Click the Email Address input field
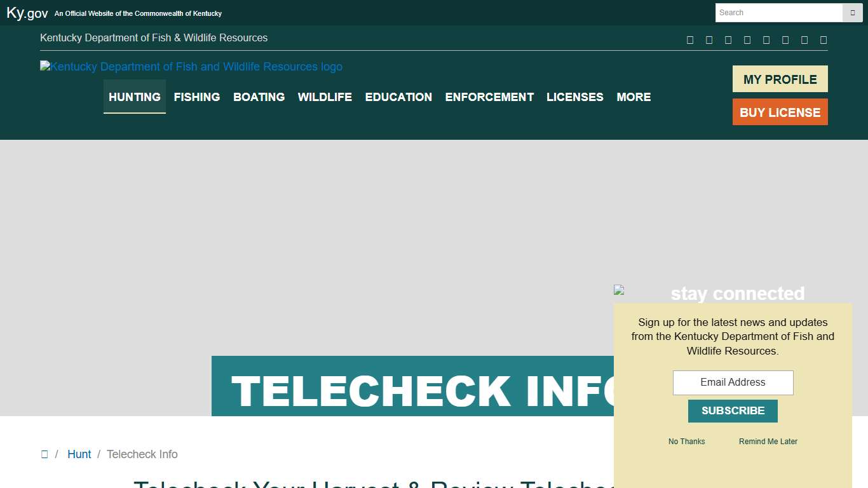Viewport: 868px width, 488px height. click(x=733, y=383)
